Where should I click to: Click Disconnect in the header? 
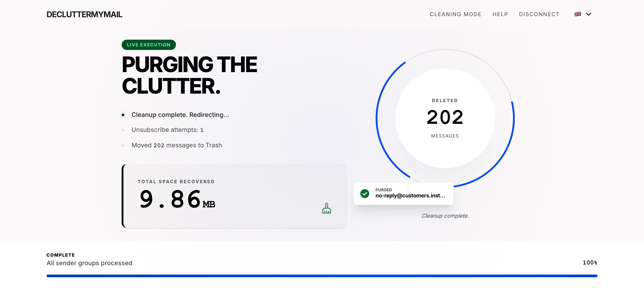click(539, 14)
